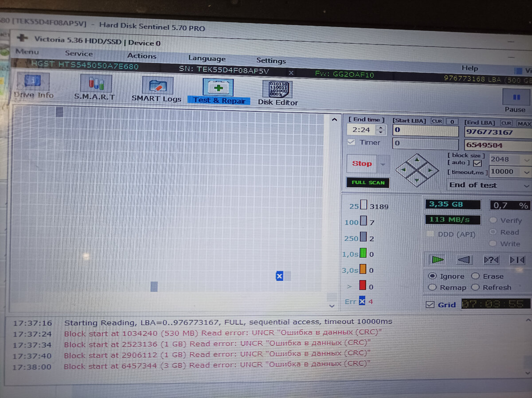Stop the scan with Stop button
This screenshot has width=532, height=398.
(362, 164)
